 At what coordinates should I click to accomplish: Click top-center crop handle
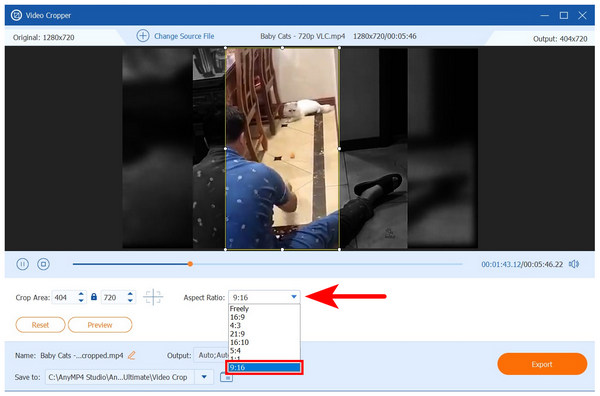tap(282, 47)
